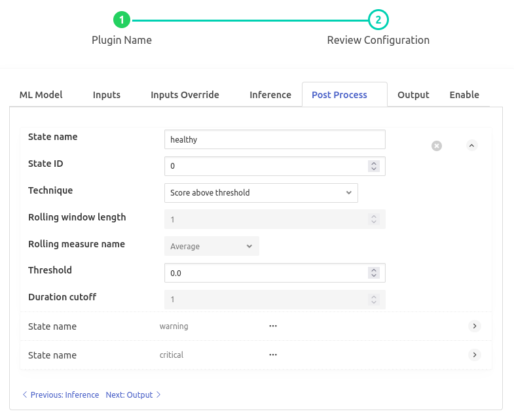The width and height of the screenshot is (514, 420).
Task: Remove the healthy state with the x icon
Action: 437,146
